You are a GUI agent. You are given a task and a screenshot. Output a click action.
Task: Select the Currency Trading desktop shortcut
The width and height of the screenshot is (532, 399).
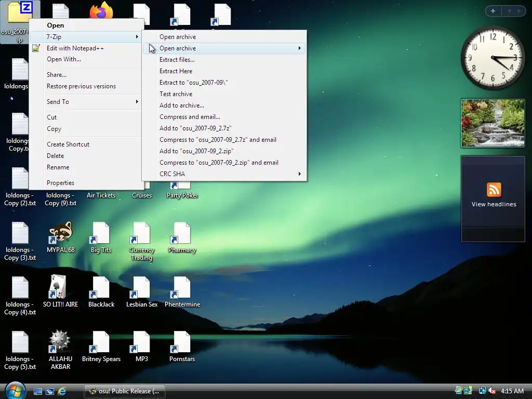(x=141, y=242)
